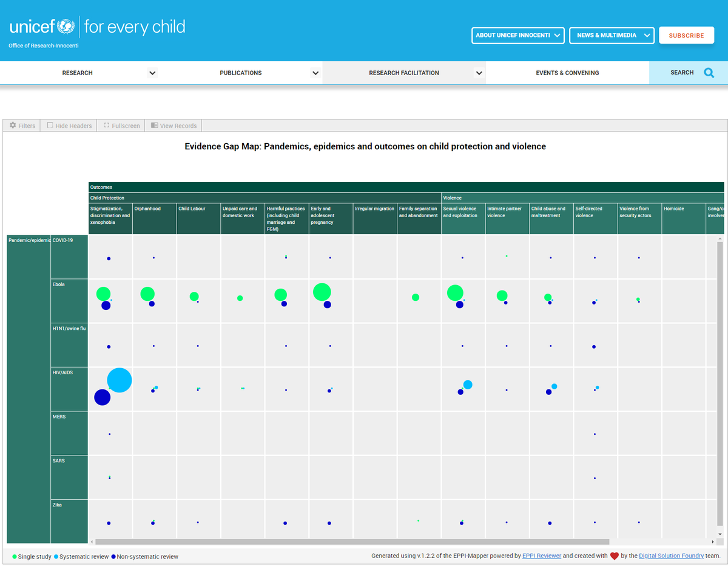Click the search magnifier icon
The height and width of the screenshot is (575, 728).
click(709, 73)
